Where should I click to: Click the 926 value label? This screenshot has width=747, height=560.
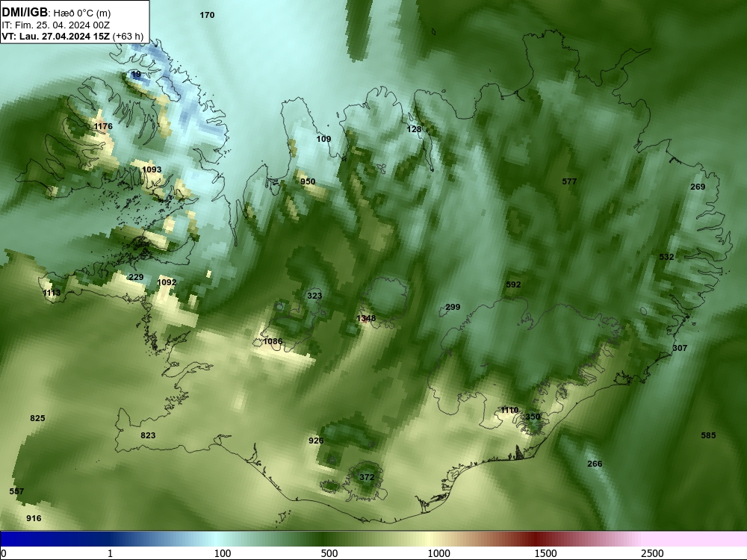pyautogui.click(x=316, y=441)
